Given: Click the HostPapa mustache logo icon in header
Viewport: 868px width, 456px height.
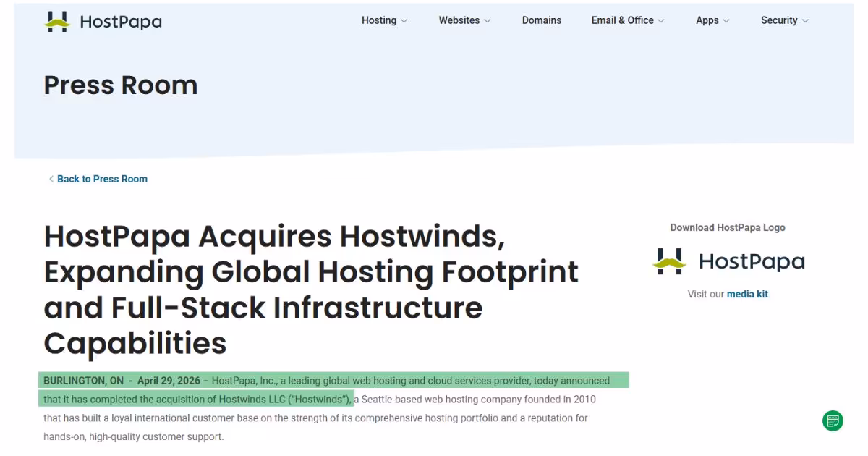Looking at the screenshot, I should pyautogui.click(x=56, y=22).
